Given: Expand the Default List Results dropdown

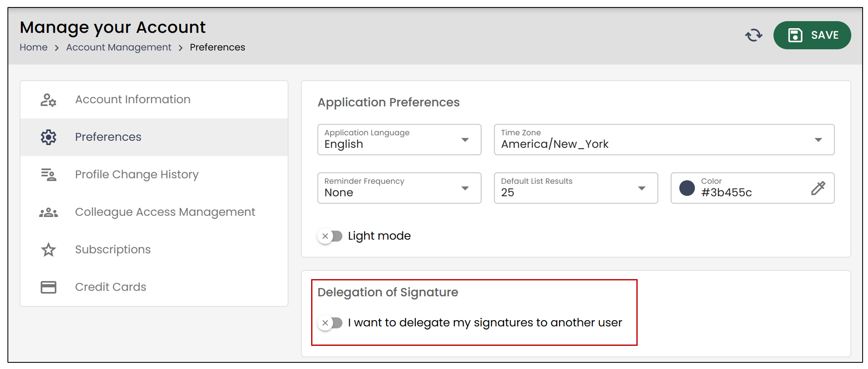Looking at the screenshot, I should pos(576,188).
